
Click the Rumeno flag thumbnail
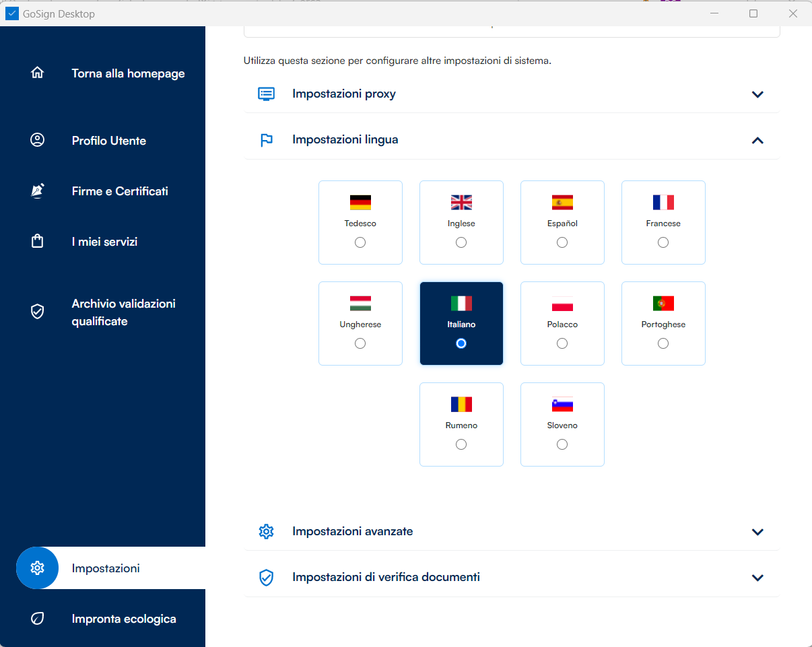tap(461, 405)
